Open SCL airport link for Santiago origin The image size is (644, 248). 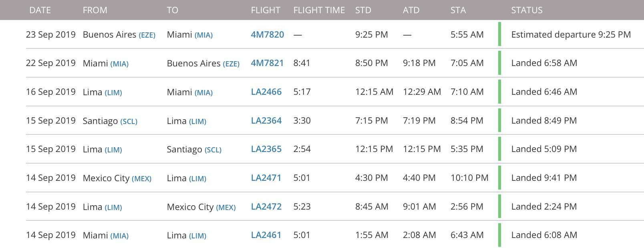[129, 121]
